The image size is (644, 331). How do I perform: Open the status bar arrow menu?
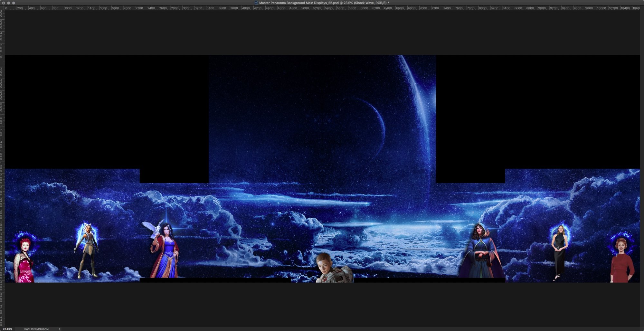59,329
